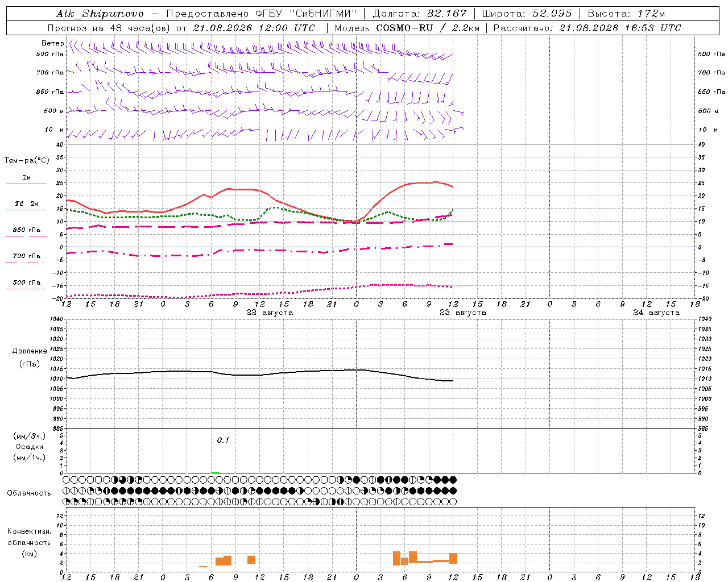
Task: Click the Ветер wind panel label
Action: coord(52,43)
